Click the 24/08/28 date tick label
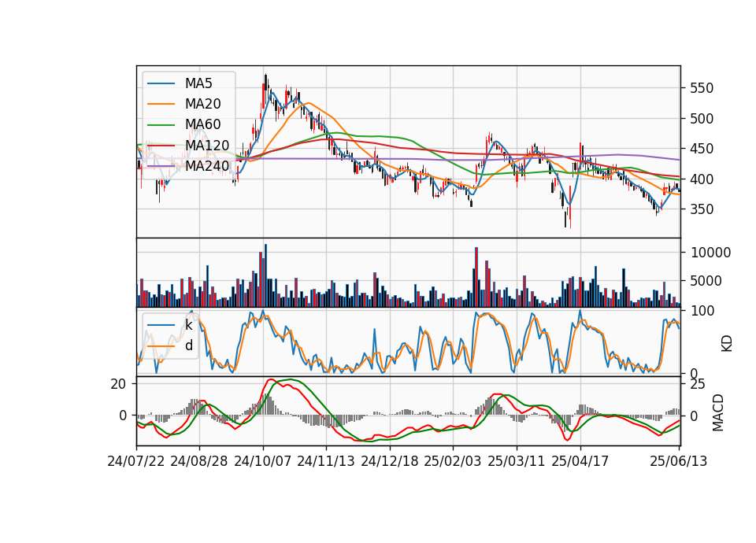Viewport: 756px width, 543px height. pyautogui.click(x=199, y=461)
